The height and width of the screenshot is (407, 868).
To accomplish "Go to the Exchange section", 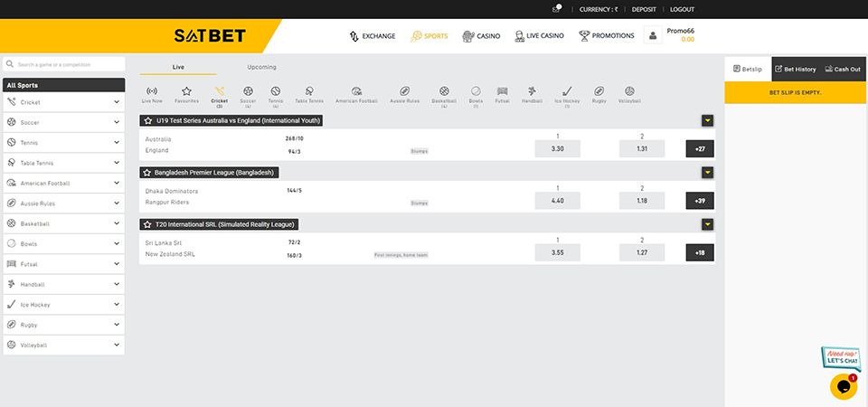I will (x=372, y=36).
